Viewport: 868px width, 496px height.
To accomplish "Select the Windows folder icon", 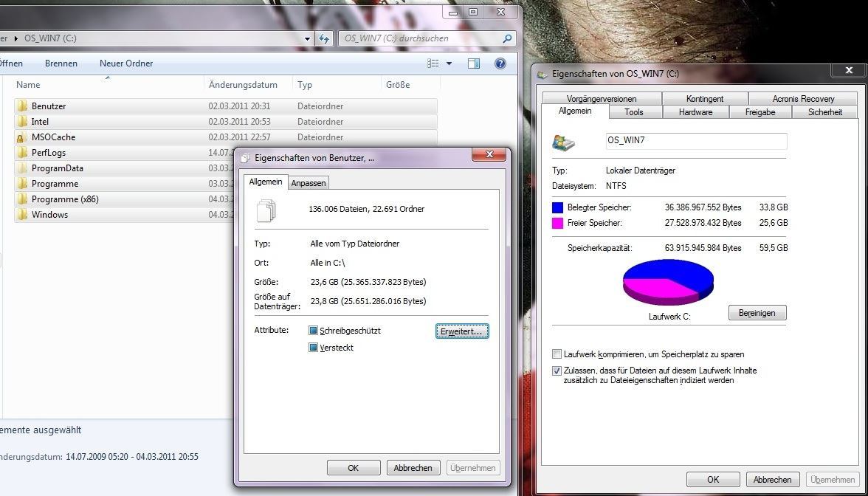I will click(x=22, y=214).
